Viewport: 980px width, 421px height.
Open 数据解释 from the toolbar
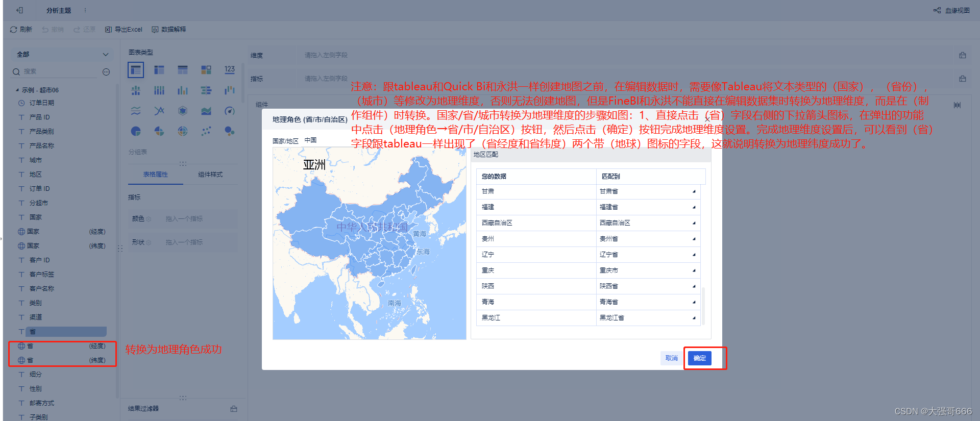pos(169,30)
